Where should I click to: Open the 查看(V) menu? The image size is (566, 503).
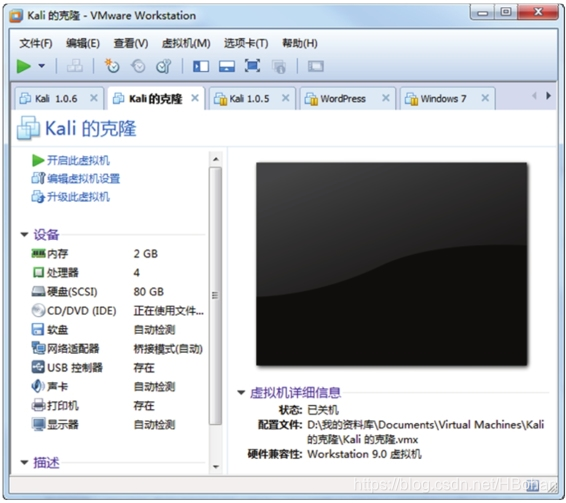click(x=131, y=43)
